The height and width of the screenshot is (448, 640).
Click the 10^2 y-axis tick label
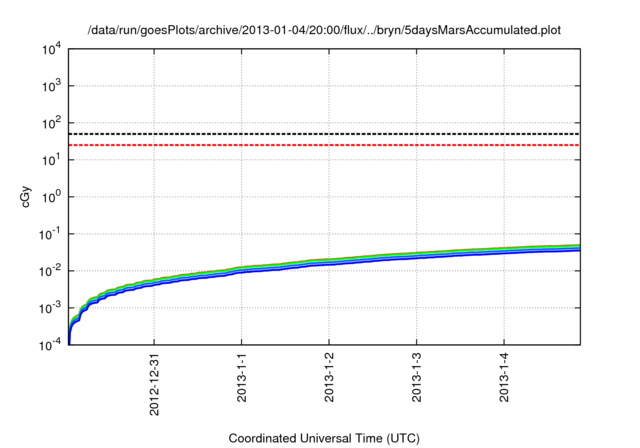point(51,123)
